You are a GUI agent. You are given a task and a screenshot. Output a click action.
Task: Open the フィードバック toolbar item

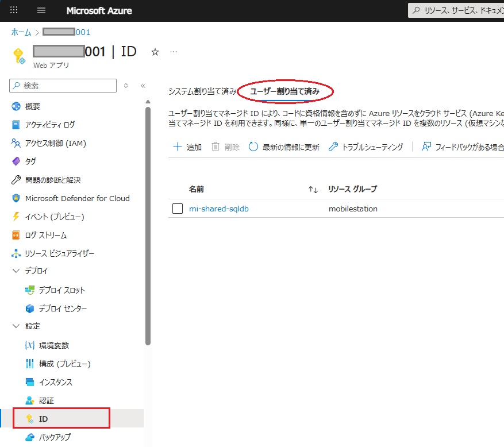[x=462, y=147]
